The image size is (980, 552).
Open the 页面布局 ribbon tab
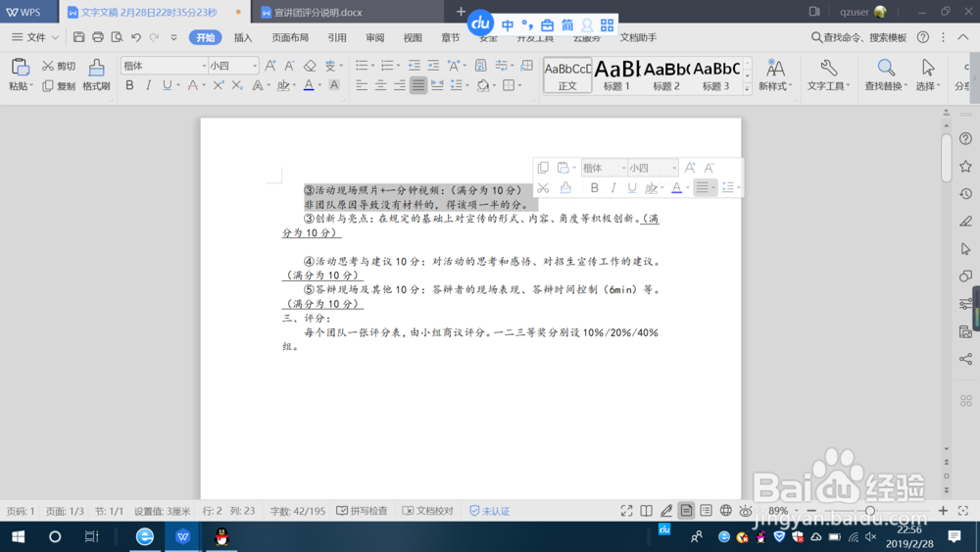point(290,37)
